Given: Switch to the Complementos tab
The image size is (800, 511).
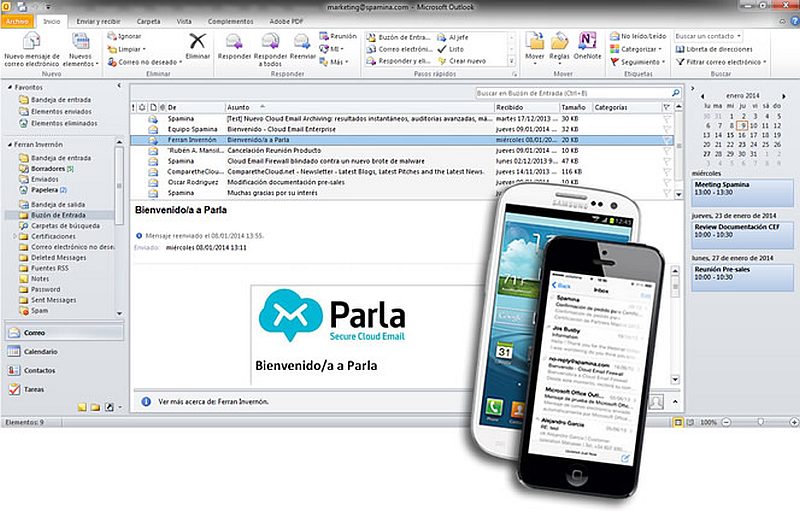Looking at the screenshot, I should pyautogui.click(x=230, y=21).
